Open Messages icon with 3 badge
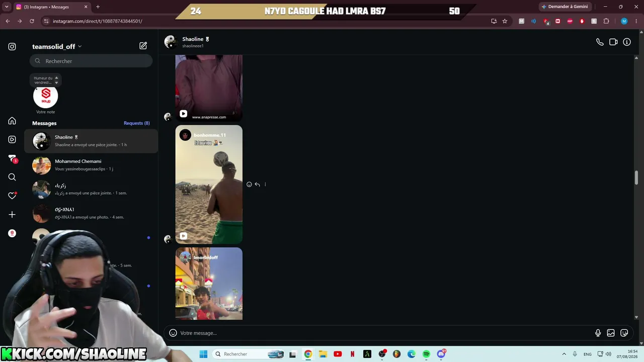The image size is (644, 362). click(12, 158)
